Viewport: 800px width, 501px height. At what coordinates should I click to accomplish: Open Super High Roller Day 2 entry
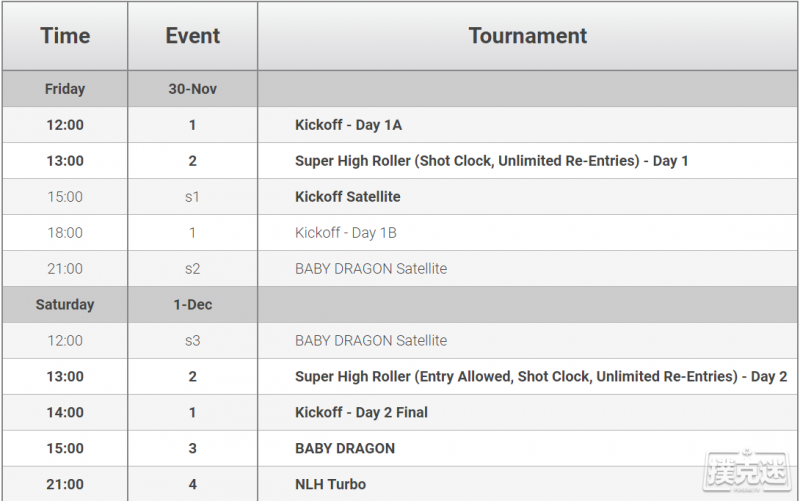tap(541, 377)
